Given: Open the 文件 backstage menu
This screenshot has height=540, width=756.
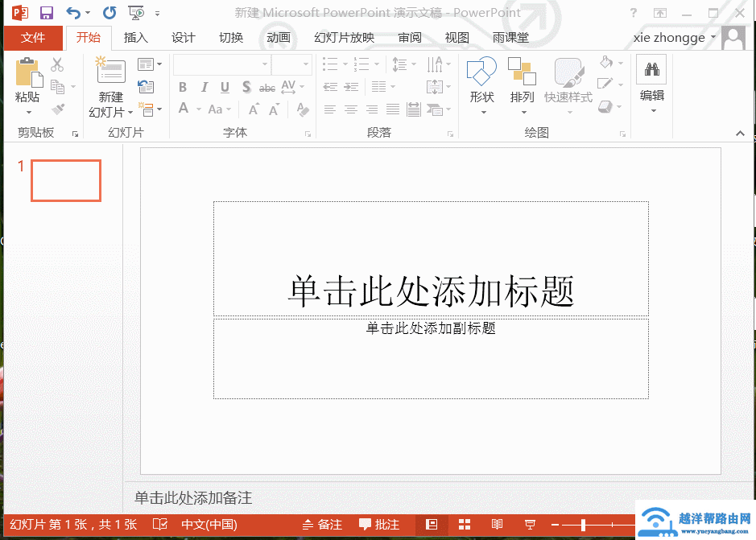Looking at the screenshot, I should (x=32, y=37).
